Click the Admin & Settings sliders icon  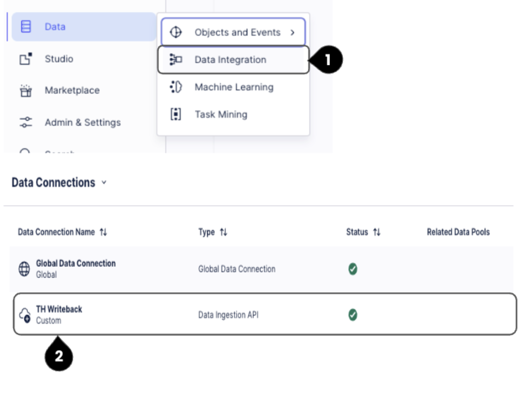tap(26, 122)
